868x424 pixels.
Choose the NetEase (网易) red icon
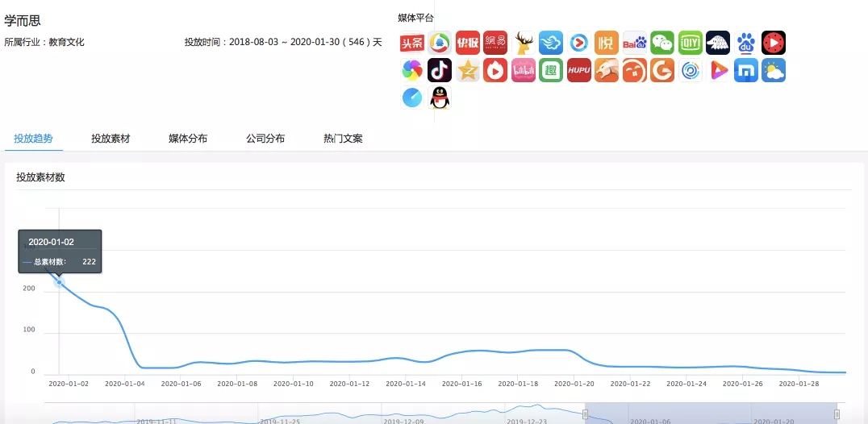[x=495, y=43]
